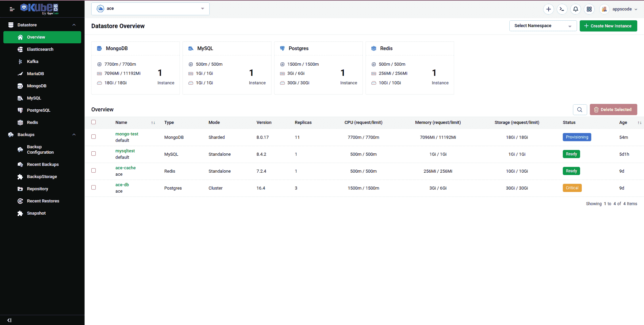The image size is (644, 325).
Task: Open Recent Backups in sidebar
Action: pyautogui.click(x=42, y=165)
